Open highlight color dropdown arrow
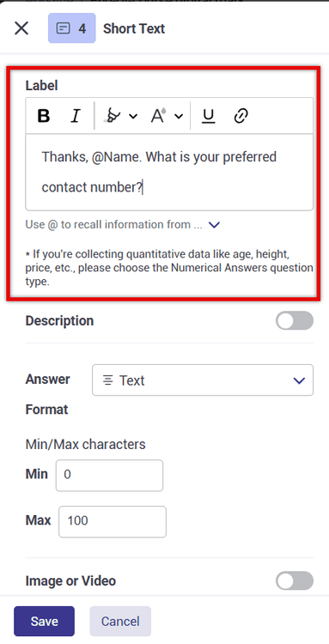Screen dimensions: 329x644 coord(133,117)
